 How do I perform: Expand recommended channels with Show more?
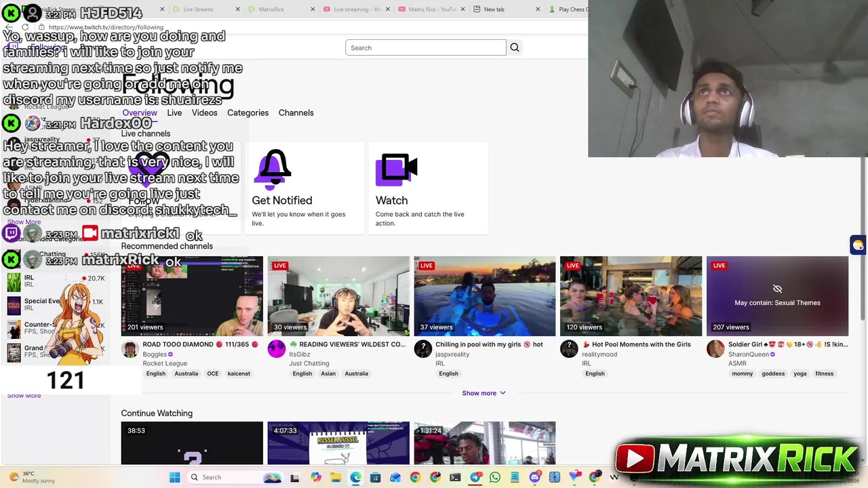pos(484,393)
